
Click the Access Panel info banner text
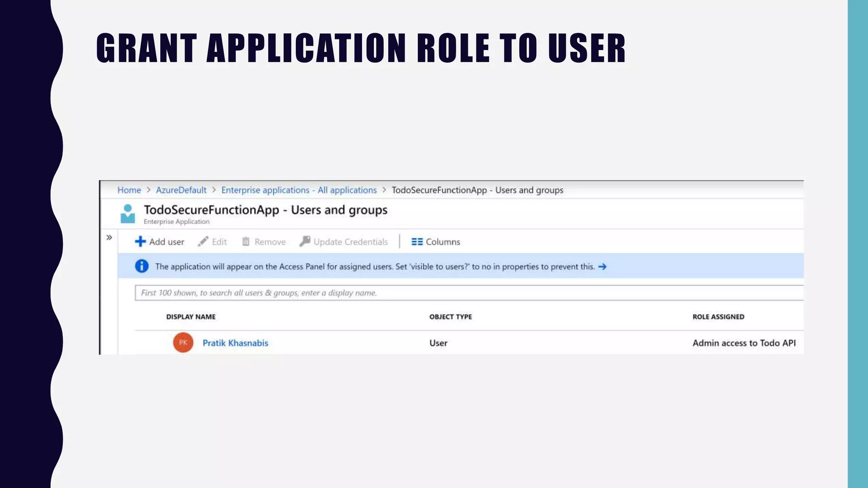375,266
